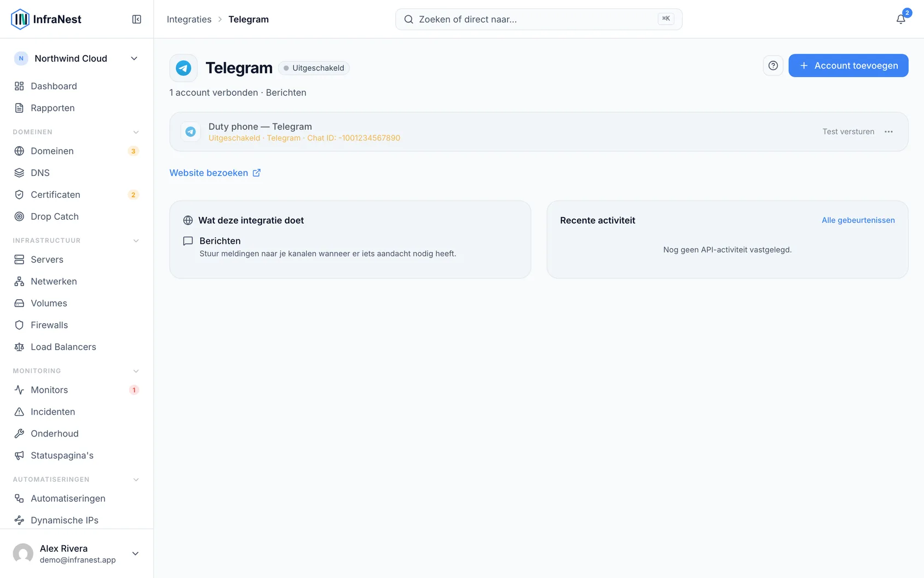Click the Wat deze integratie doet heading

[251, 220]
